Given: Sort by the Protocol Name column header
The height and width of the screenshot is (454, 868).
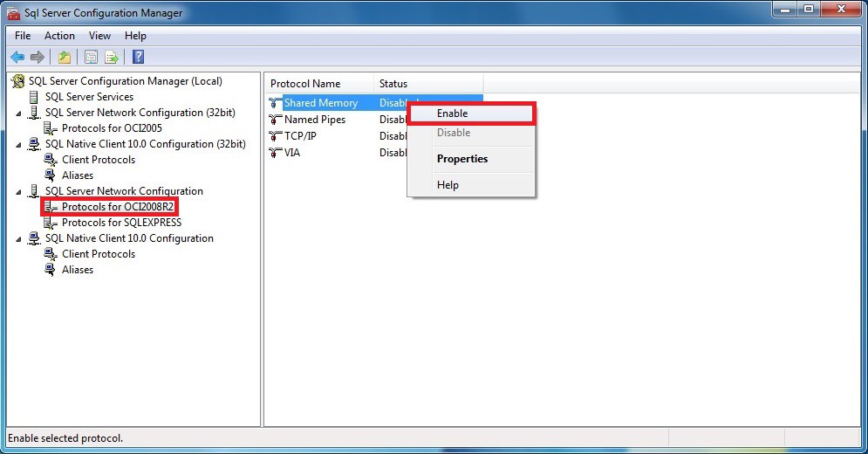Looking at the screenshot, I should pyautogui.click(x=305, y=84).
